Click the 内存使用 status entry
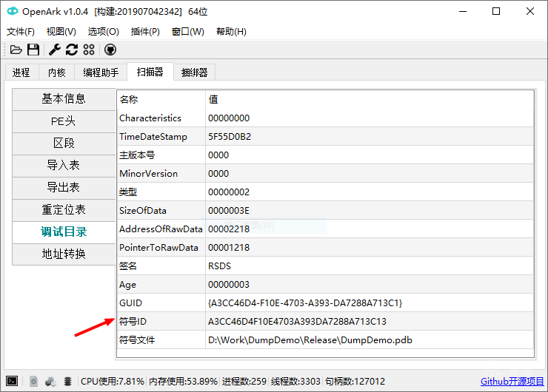 [183, 381]
